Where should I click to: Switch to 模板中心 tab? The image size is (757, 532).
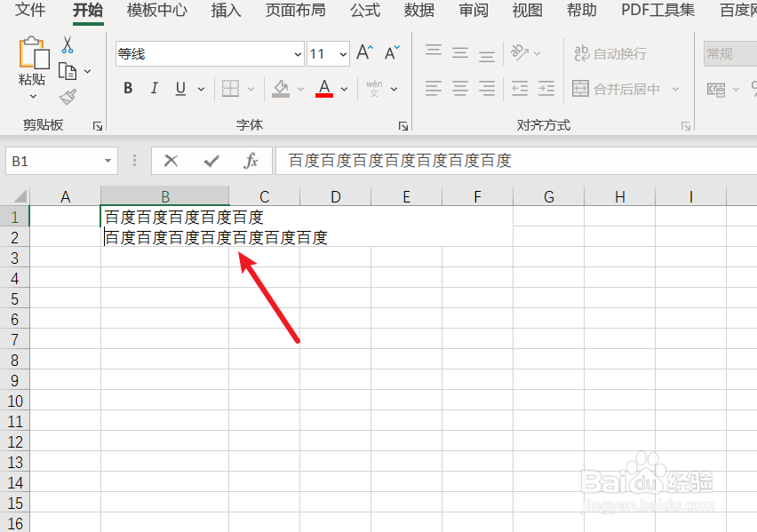[157, 10]
